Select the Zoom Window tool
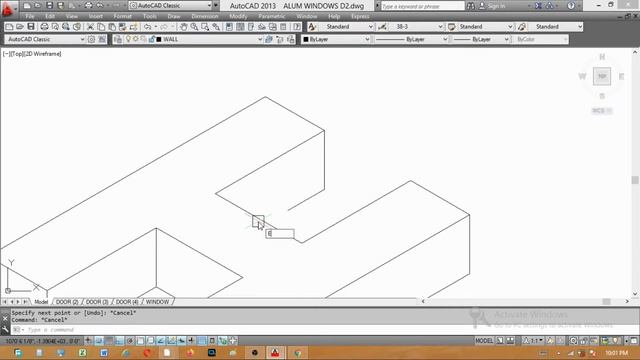This screenshot has width=640, height=360. 205,27
